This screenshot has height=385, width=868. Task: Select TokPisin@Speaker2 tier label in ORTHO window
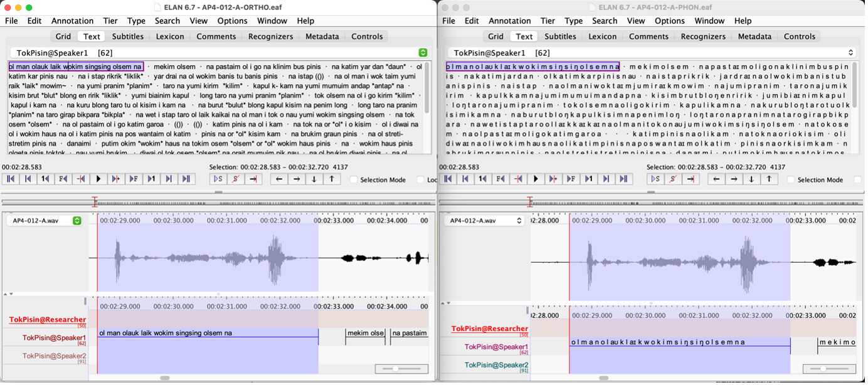pos(55,356)
